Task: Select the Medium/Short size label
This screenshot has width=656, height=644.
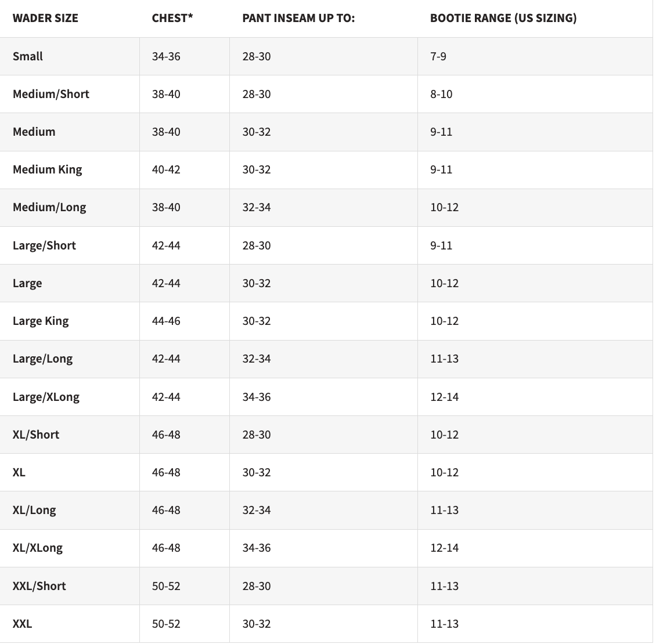Action: [51, 94]
